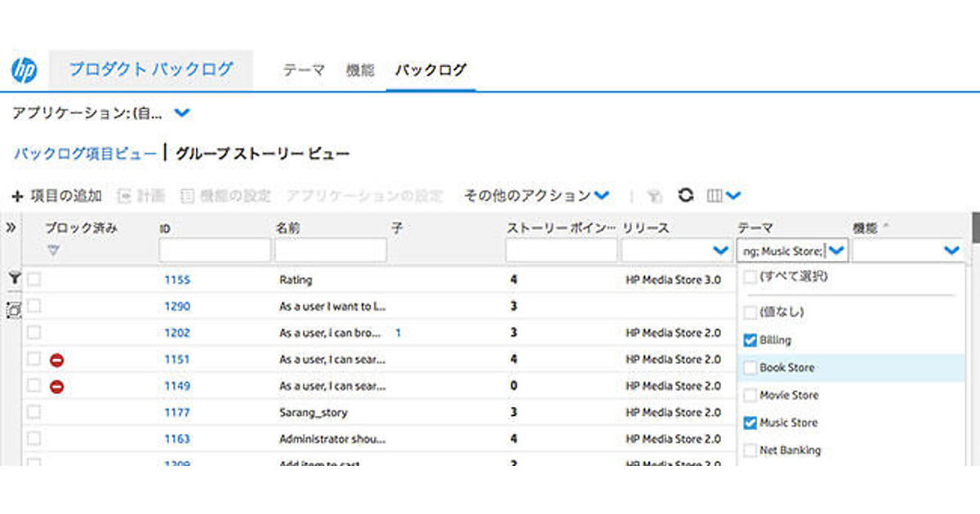Viewport: 980px width, 514px height.
Task: Open the バックログ項目ビュー link
Action: (85, 153)
